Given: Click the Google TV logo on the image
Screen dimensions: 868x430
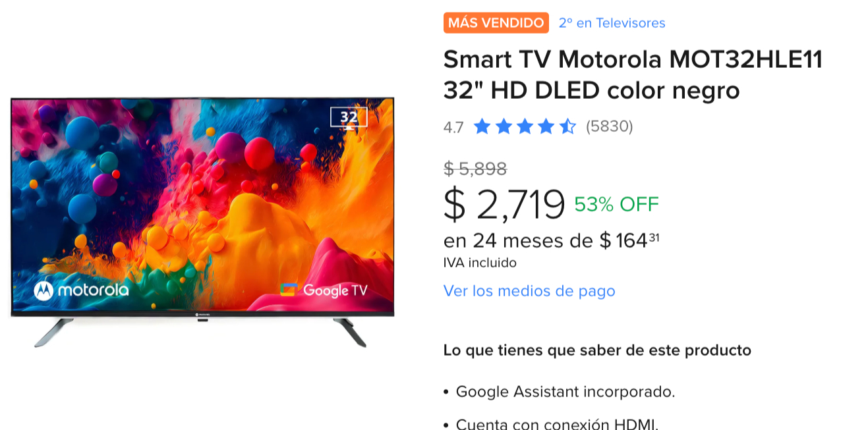Looking at the screenshot, I should (x=324, y=290).
